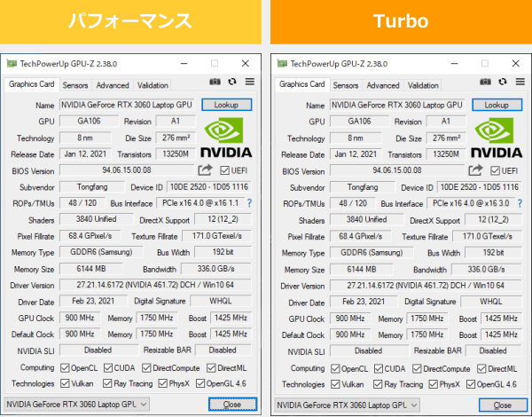
Task: Click the Bus Interface question mark in the left window
Action: click(x=249, y=203)
